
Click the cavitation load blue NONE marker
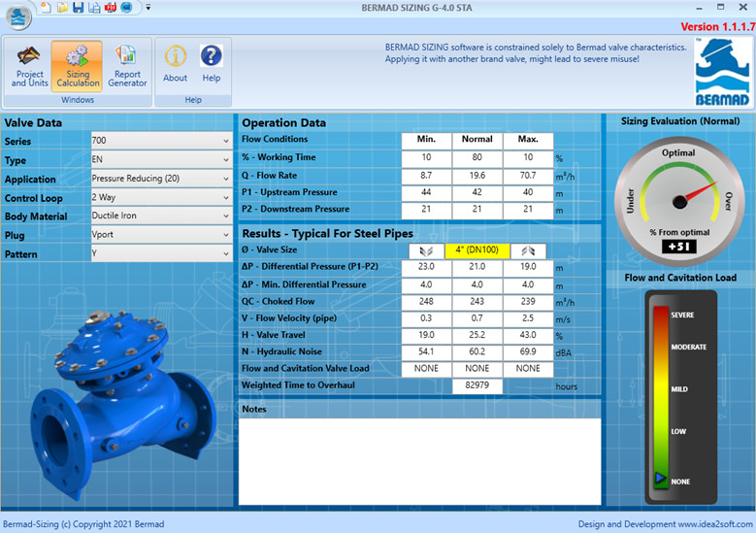(660, 478)
